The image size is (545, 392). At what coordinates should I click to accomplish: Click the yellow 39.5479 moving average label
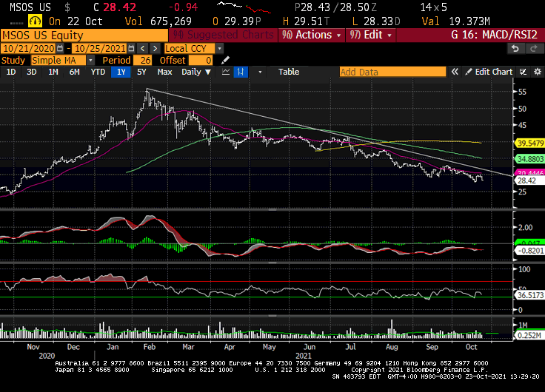(x=530, y=143)
